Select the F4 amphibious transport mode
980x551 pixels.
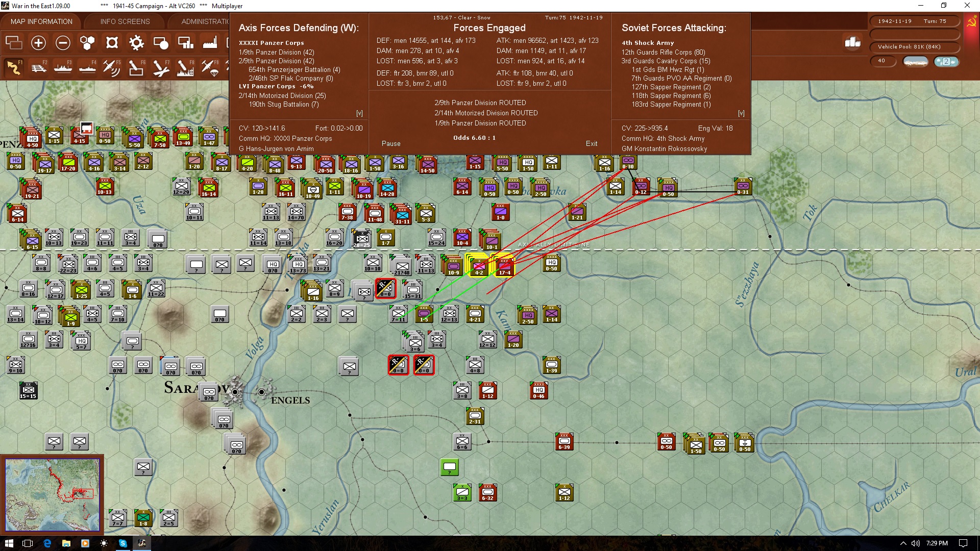tap(87, 68)
